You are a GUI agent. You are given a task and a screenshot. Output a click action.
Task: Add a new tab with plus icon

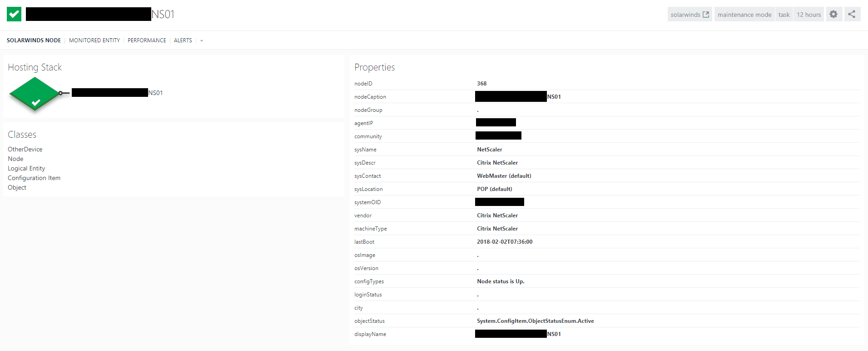tap(202, 41)
